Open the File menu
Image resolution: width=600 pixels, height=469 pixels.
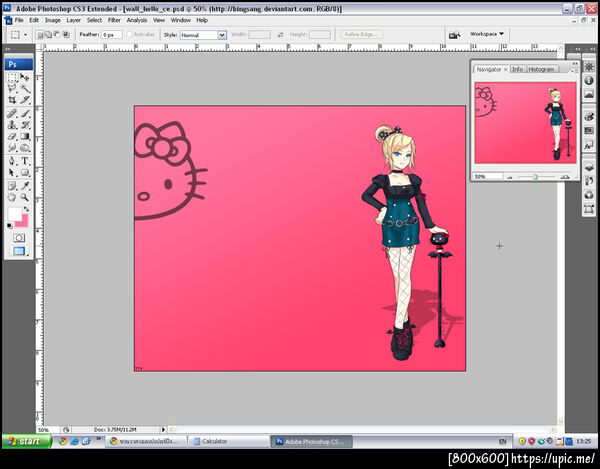click(19, 20)
